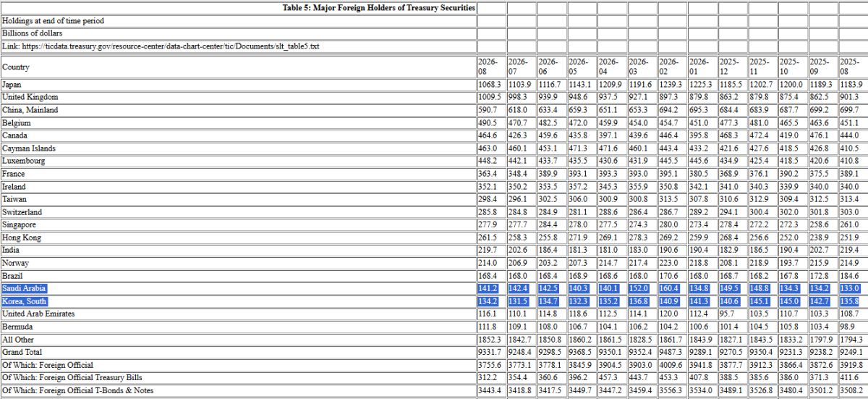Click the 'Switzerland' country cell
Image resolution: width=868 pixels, height=399 pixels.
click(238, 212)
